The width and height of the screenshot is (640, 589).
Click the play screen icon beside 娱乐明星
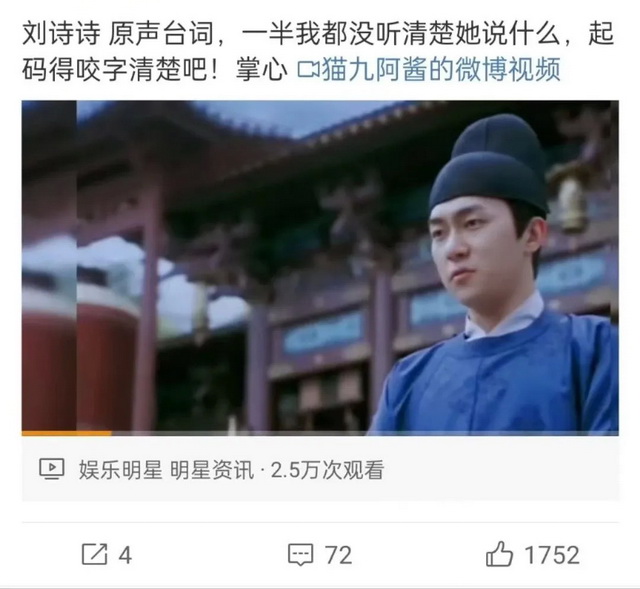pyautogui.click(x=52, y=469)
